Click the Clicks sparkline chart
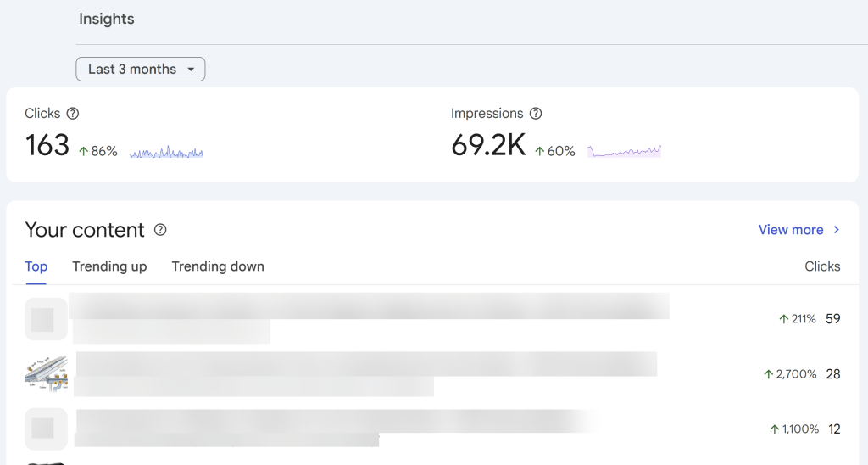868x465 pixels. coord(166,153)
